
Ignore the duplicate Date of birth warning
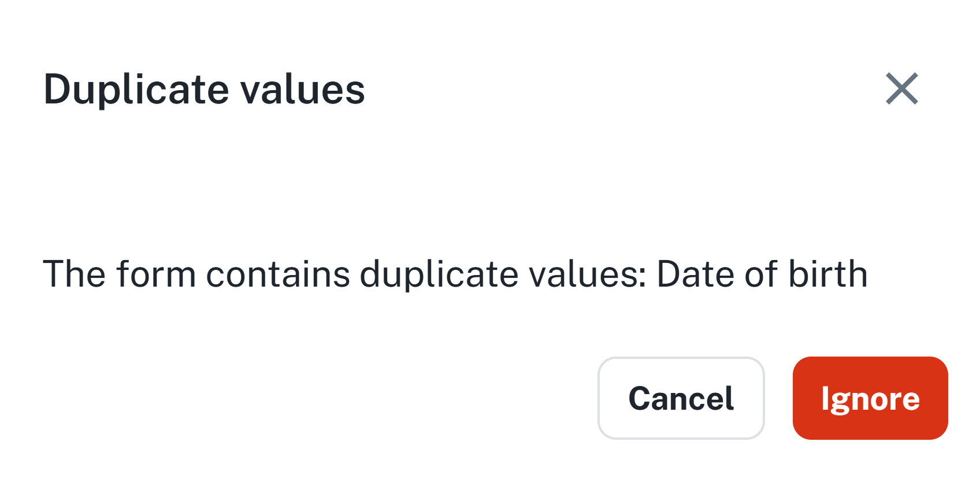tap(870, 398)
